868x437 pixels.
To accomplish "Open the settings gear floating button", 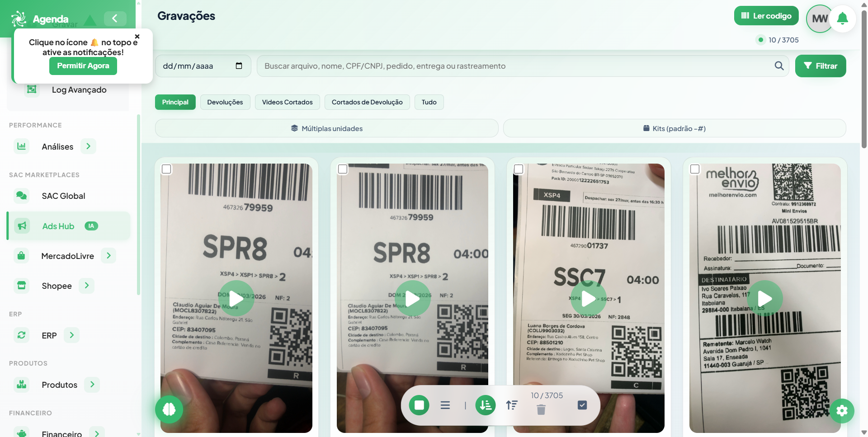I will (842, 410).
